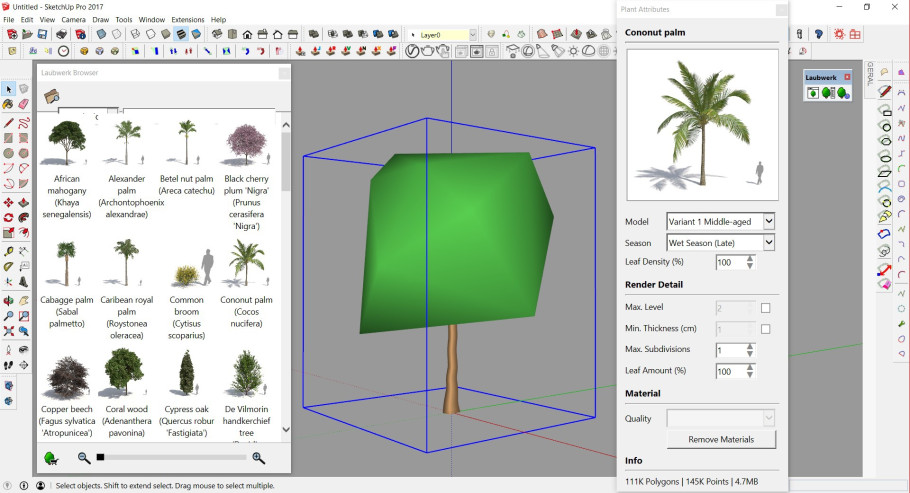Click the Print icon in the toolbar

(62, 34)
